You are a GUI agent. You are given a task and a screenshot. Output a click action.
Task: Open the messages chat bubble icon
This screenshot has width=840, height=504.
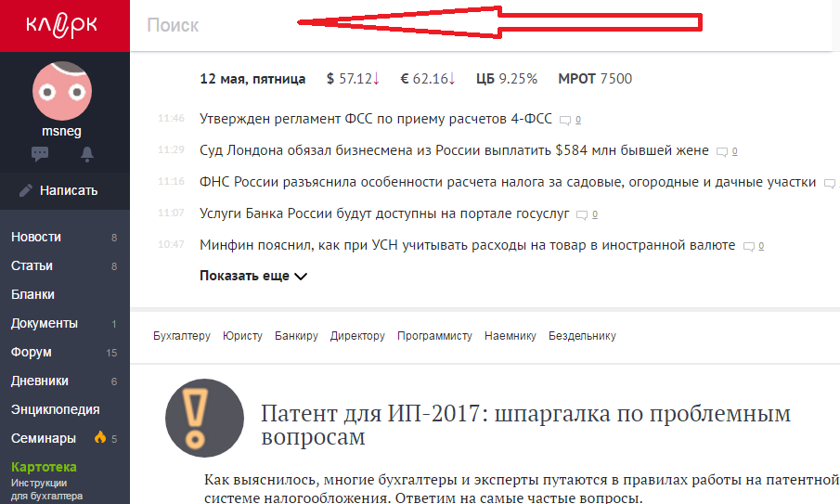pyautogui.click(x=40, y=154)
